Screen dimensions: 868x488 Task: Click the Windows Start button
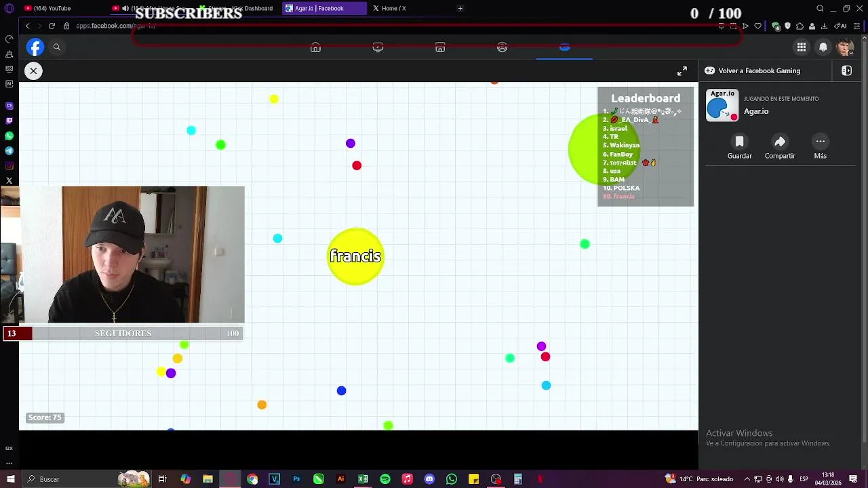click(10, 479)
